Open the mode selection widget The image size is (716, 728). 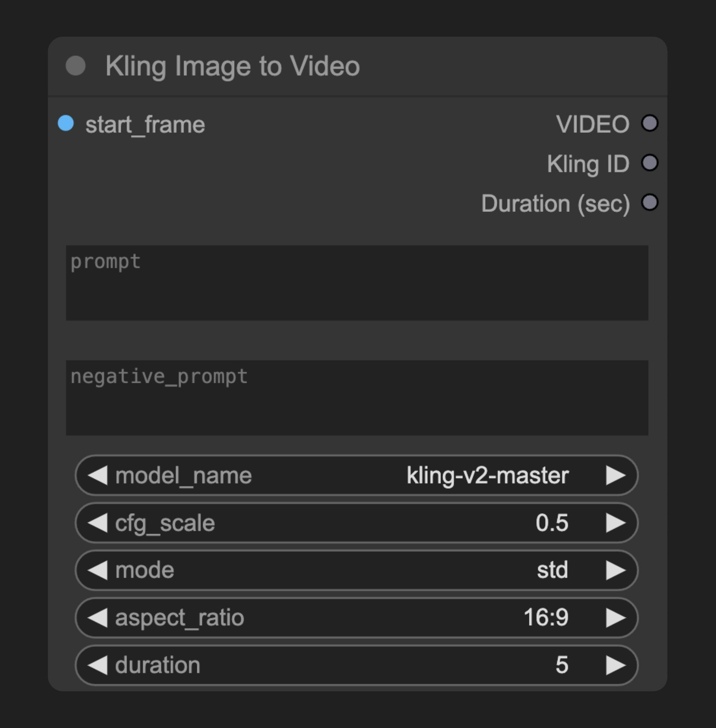[x=356, y=570]
